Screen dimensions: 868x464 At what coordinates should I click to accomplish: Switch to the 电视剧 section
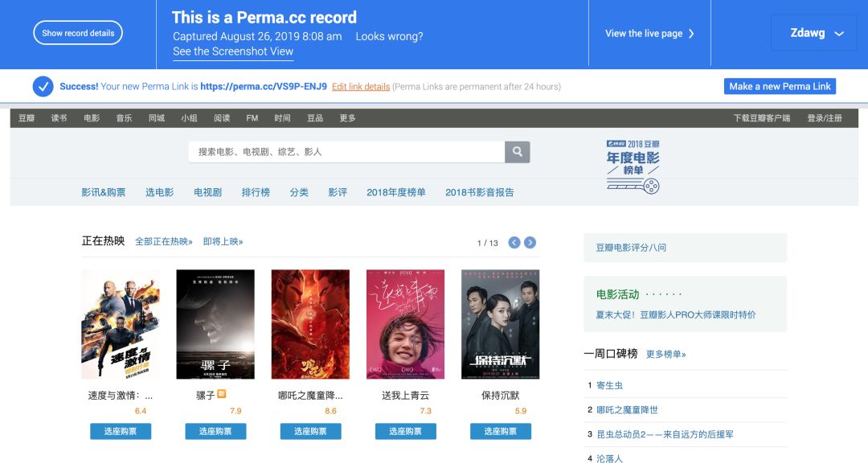(207, 191)
